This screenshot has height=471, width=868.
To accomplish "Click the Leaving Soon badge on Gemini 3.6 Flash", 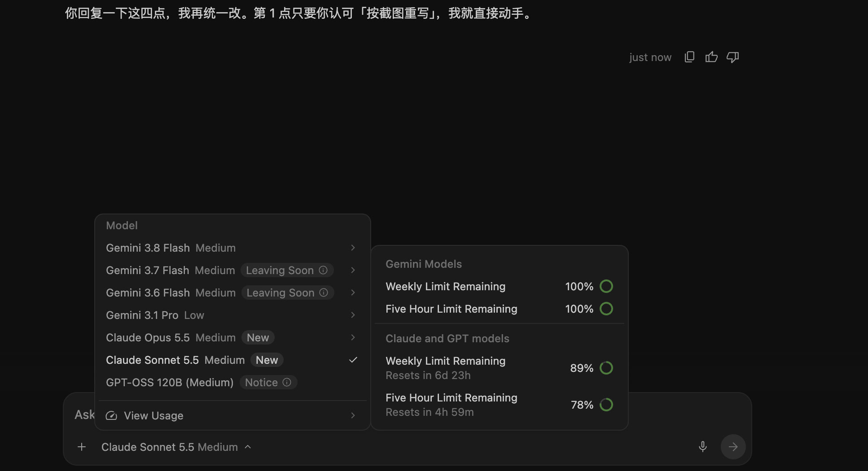I will click(288, 292).
